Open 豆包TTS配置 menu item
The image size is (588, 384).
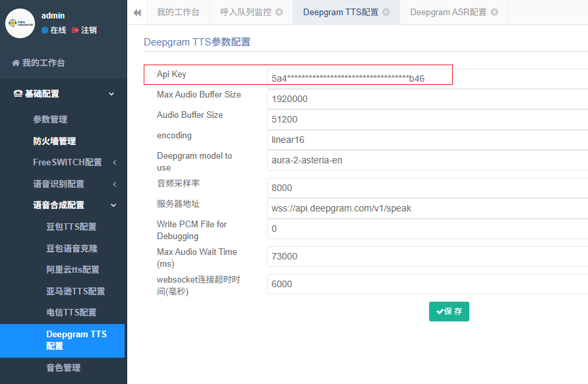pyautogui.click(x=71, y=227)
